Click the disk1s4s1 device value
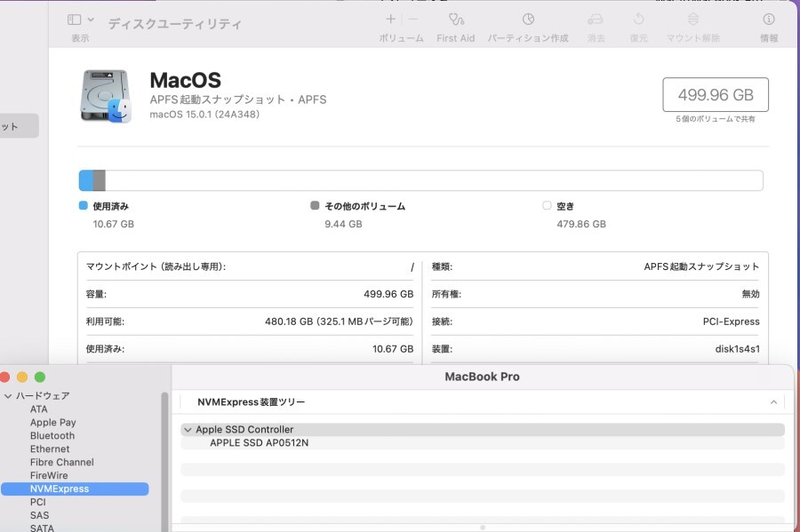The image size is (800, 532). (x=737, y=349)
